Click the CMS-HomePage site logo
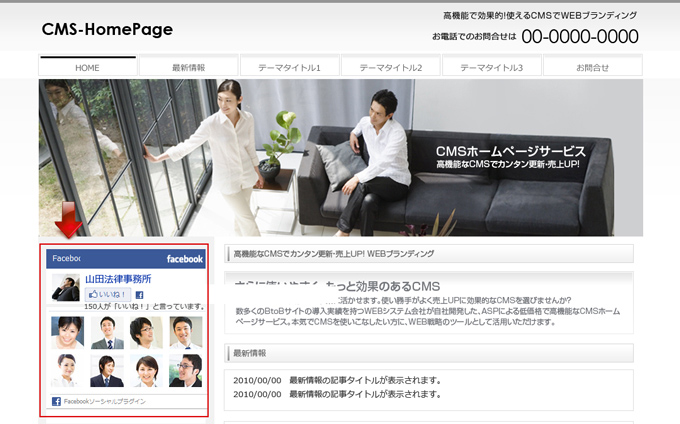Screen dimensions: 680x424 [107, 30]
